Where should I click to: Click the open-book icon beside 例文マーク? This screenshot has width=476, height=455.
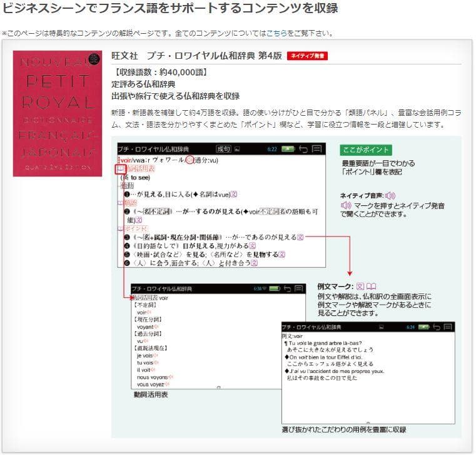(x=372, y=287)
